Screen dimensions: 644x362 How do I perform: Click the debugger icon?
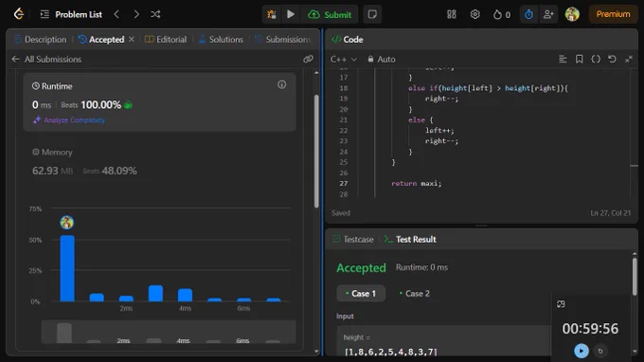272,14
